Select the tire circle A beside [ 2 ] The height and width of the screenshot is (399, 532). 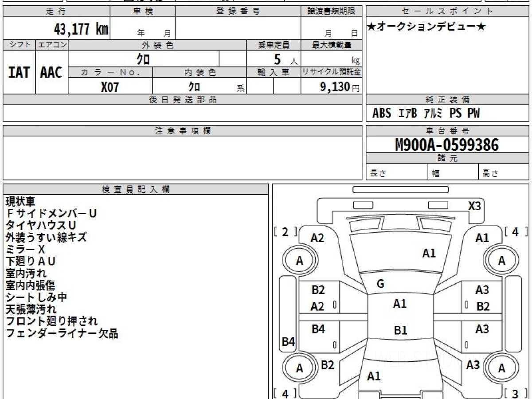tap(300, 261)
